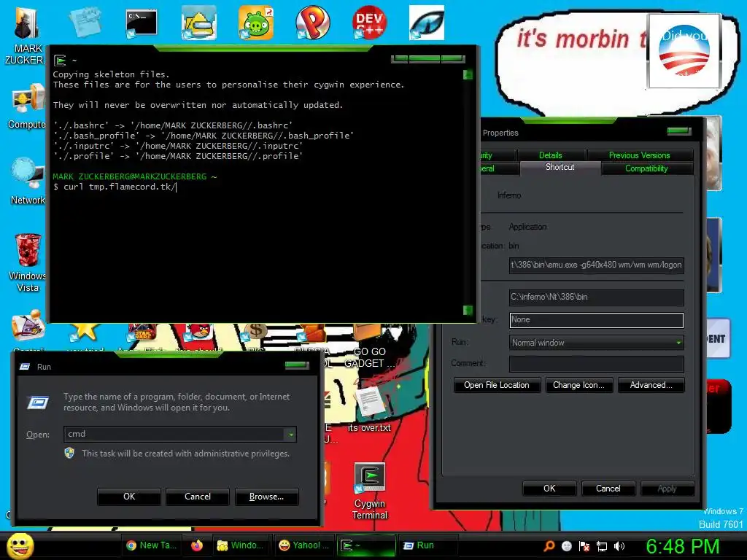
Task: Click the empty Comment field
Action: tap(597, 364)
